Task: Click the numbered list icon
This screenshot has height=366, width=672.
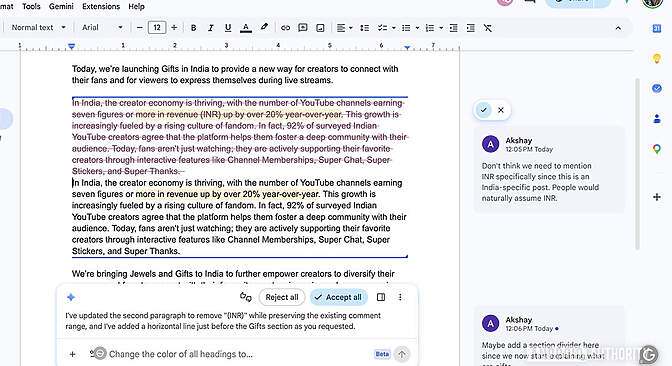Action: coord(430,28)
